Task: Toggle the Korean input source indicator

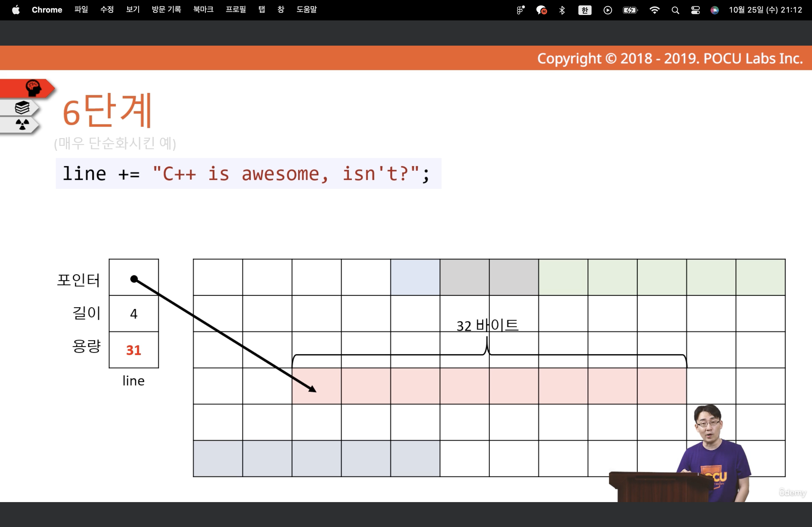Action: (584, 10)
